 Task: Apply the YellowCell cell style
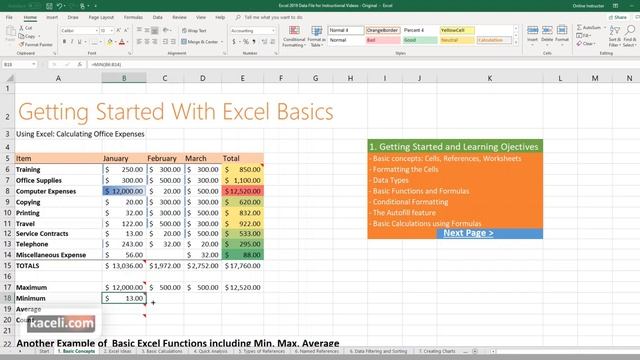(457, 30)
